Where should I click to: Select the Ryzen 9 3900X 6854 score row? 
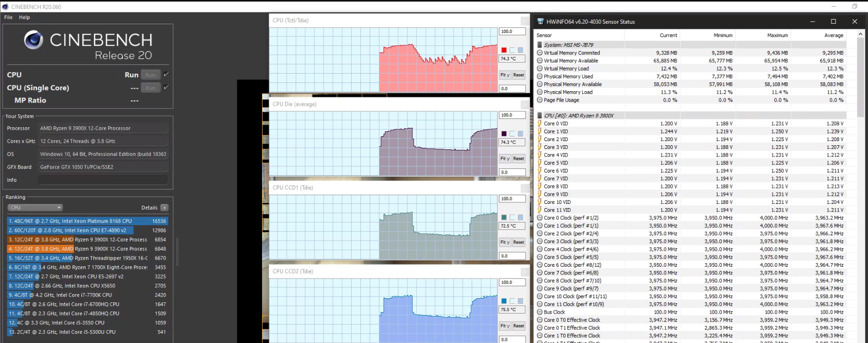pos(88,239)
